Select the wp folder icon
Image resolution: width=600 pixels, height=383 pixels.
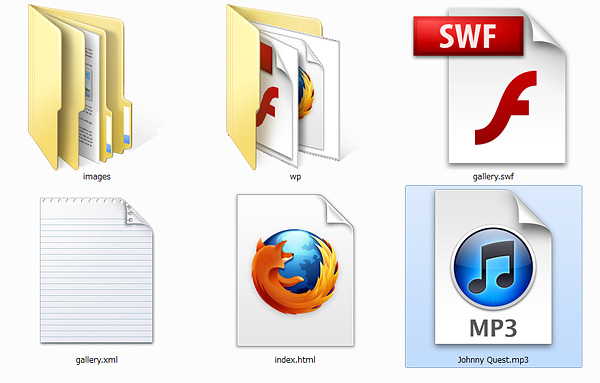tap(283, 87)
